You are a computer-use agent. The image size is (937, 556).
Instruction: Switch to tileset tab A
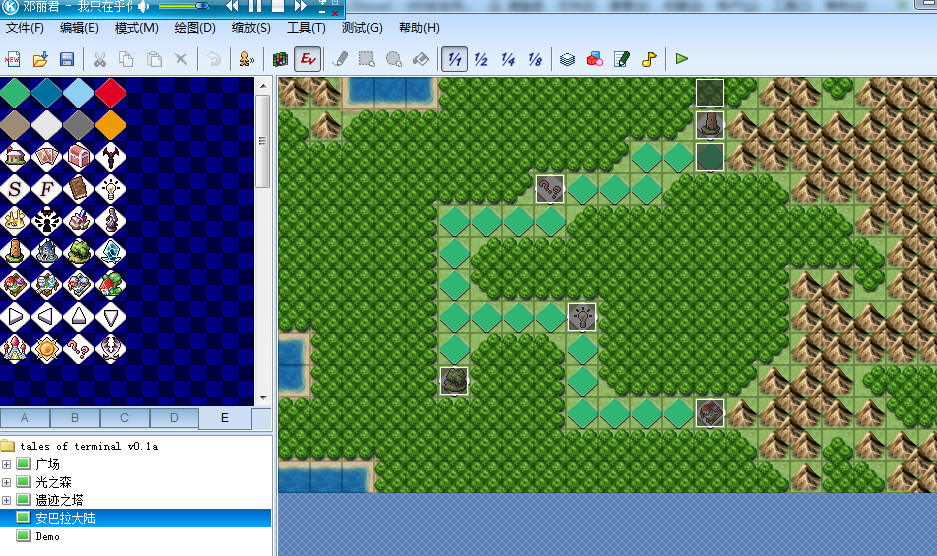point(25,418)
